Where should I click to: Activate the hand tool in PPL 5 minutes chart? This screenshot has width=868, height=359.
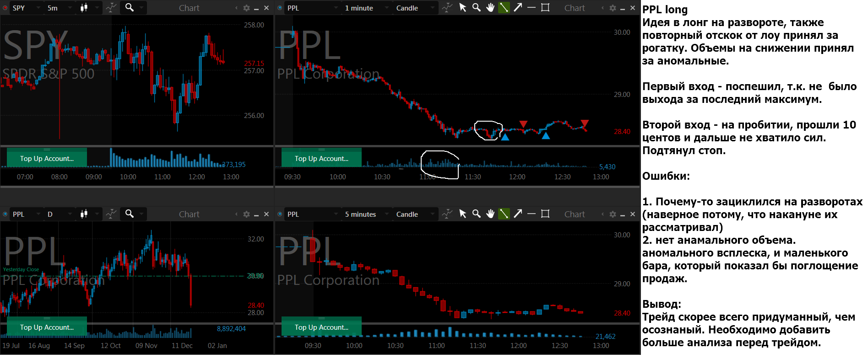point(490,214)
